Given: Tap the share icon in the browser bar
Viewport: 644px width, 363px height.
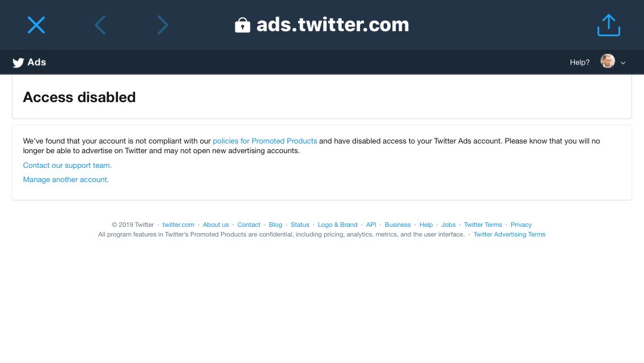Looking at the screenshot, I should (608, 25).
